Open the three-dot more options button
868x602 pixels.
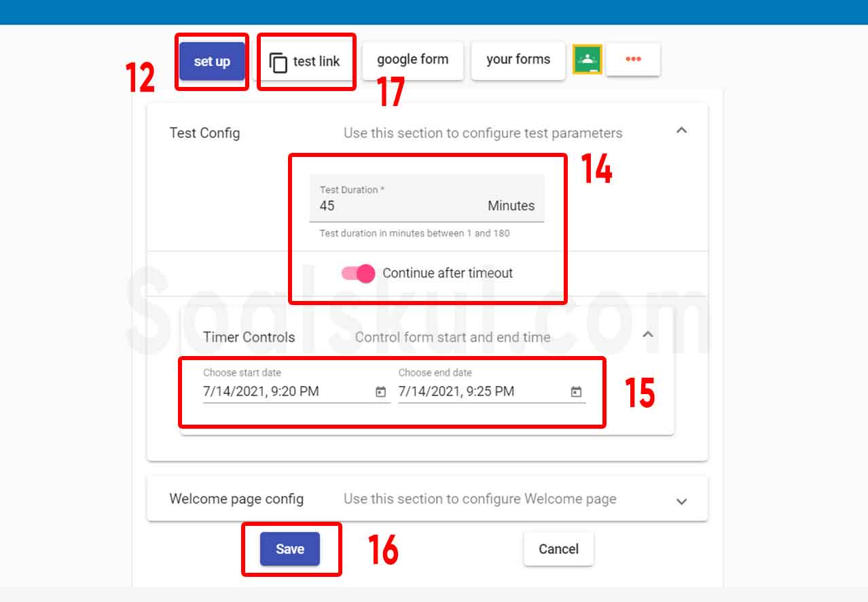[633, 60]
